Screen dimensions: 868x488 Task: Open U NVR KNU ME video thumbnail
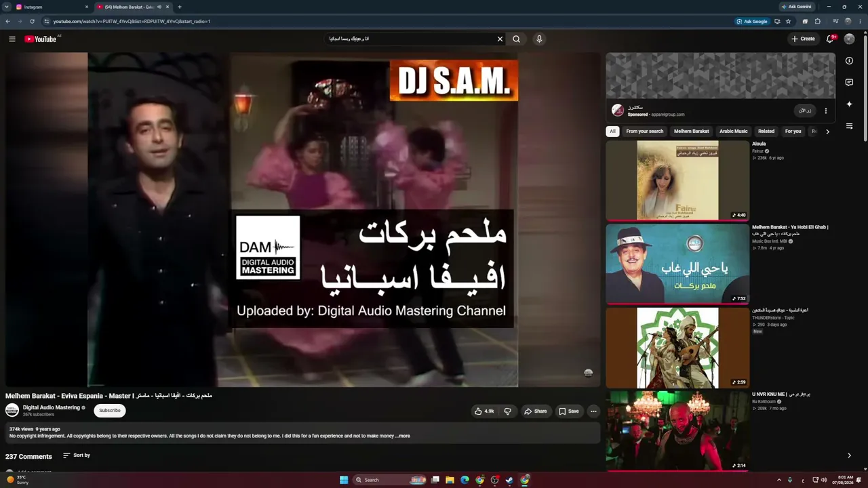[x=677, y=431]
